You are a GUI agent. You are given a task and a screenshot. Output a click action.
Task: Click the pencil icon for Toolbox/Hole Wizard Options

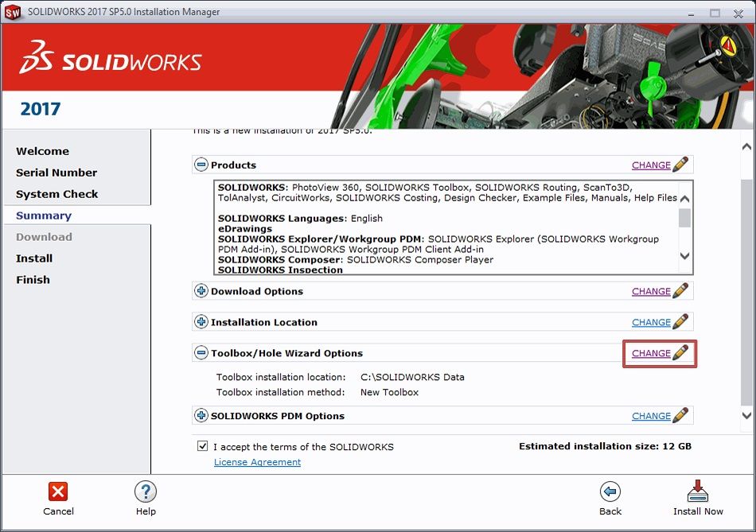pos(680,353)
